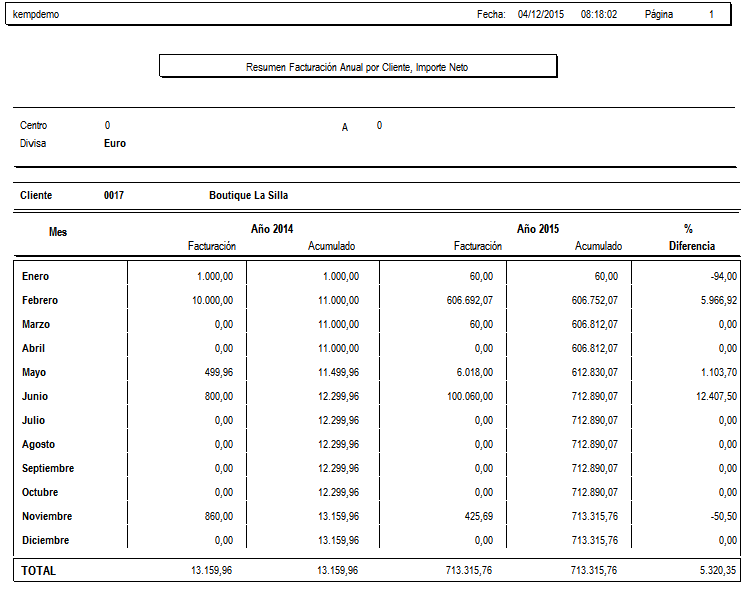Select the 'Agosto' row label

pyautogui.click(x=39, y=445)
